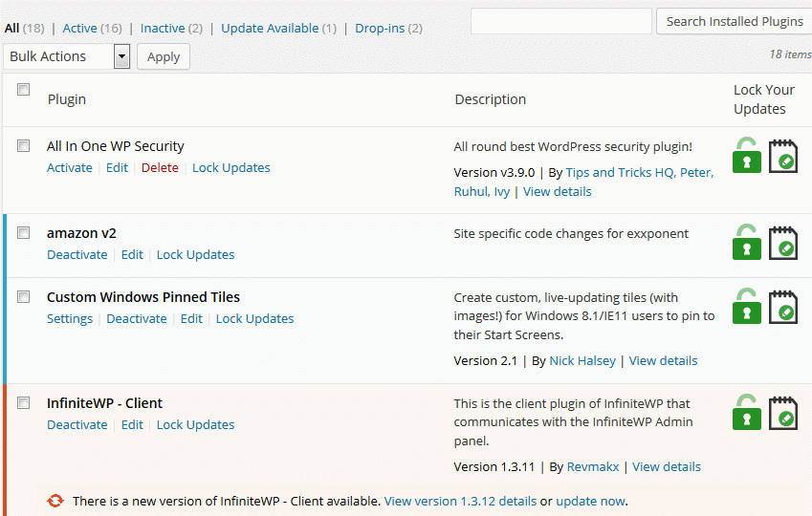Screen dimensions: 812x516
Task: Open Nick Halsey author link
Action: [582, 361]
